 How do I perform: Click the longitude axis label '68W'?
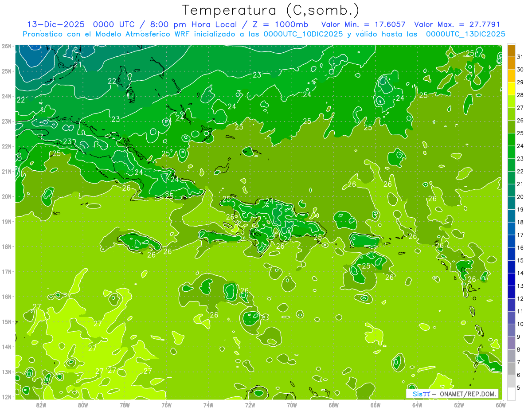[x=333, y=405]
